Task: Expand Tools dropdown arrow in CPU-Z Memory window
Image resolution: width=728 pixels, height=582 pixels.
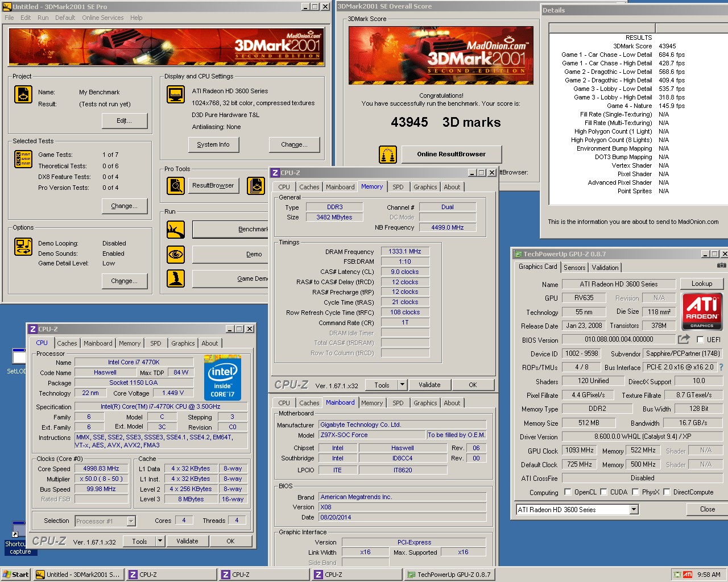Action: [x=403, y=385]
